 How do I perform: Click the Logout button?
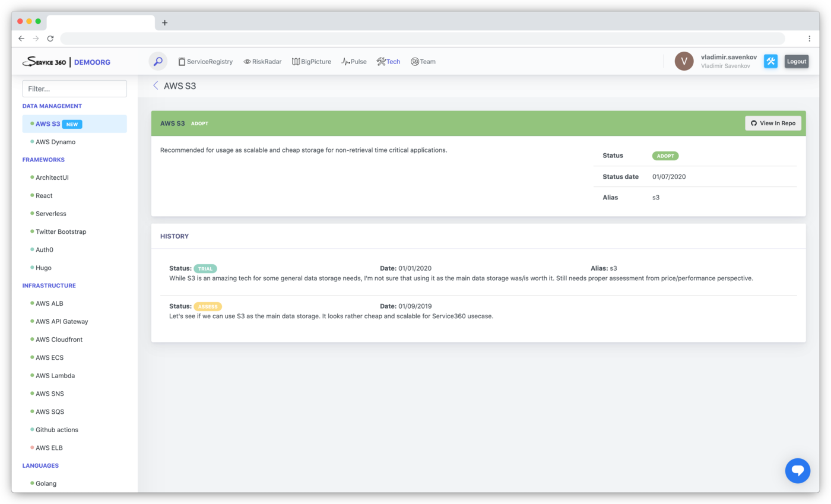point(797,61)
